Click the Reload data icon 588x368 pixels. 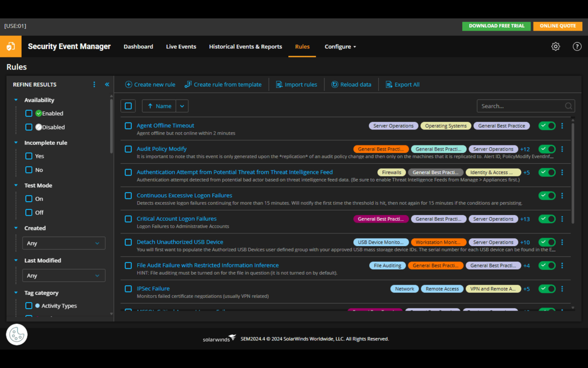[x=334, y=84]
